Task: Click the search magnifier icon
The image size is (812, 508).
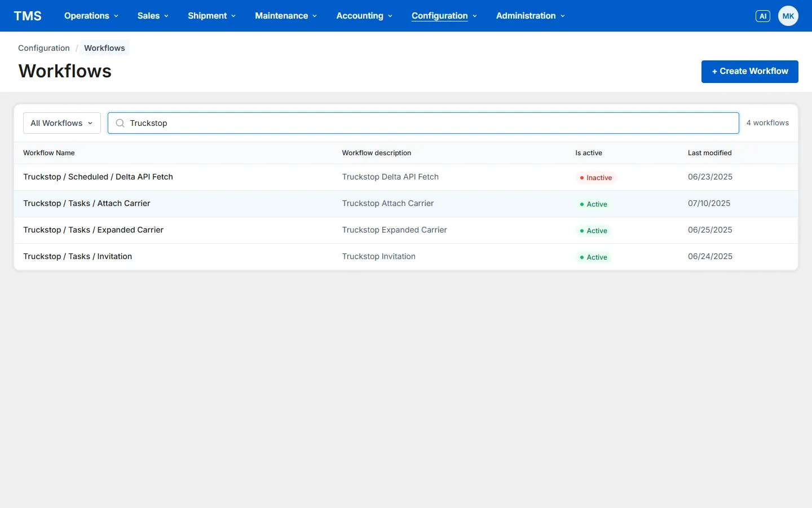Action: (x=120, y=123)
